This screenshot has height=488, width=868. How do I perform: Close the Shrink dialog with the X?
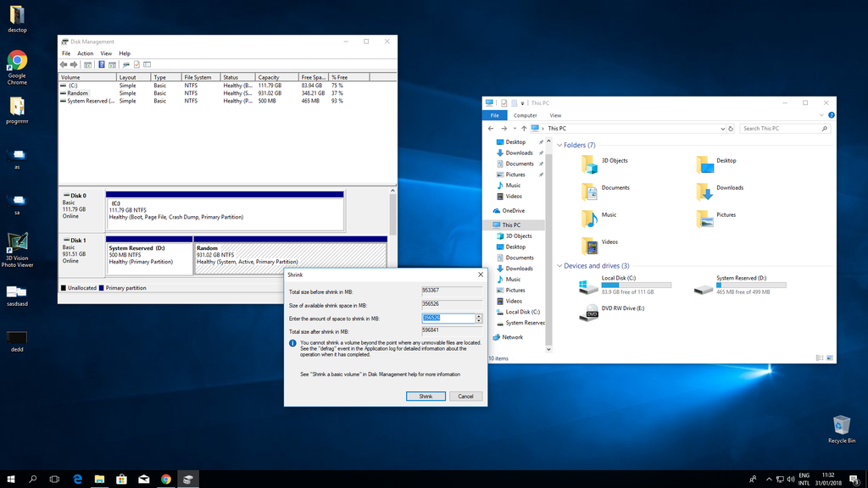[x=481, y=274]
